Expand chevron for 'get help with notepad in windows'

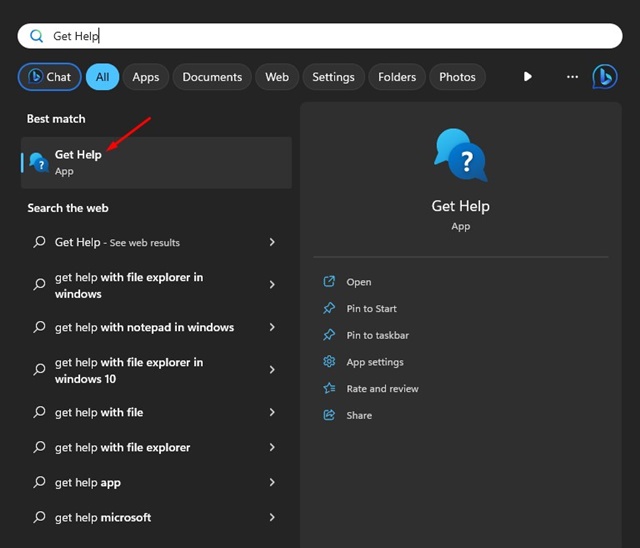coord(272,327)
